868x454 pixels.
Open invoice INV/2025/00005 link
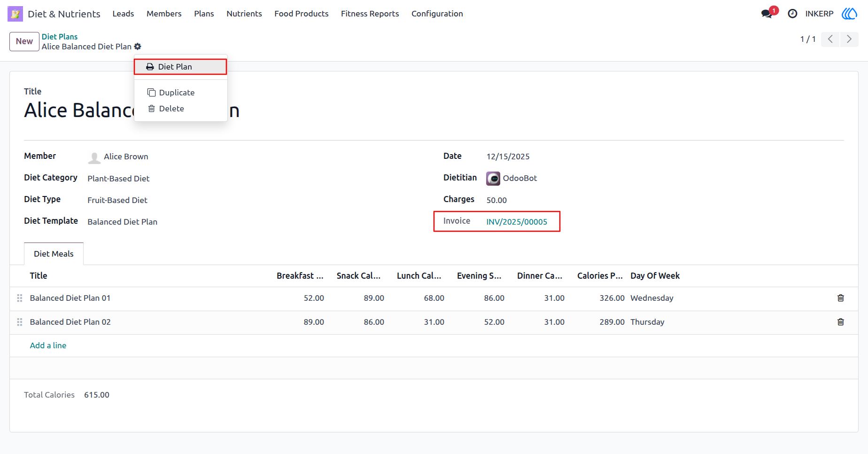(x=517, y=222)
